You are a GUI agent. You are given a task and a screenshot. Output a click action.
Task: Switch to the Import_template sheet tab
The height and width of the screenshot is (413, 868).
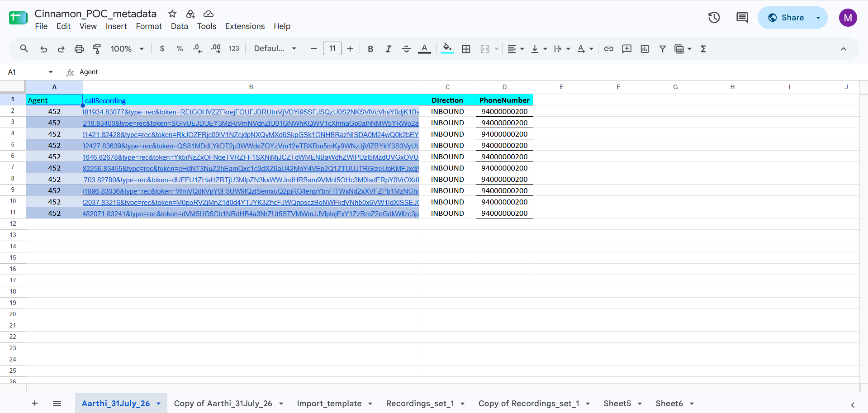(x=329, y=404)
